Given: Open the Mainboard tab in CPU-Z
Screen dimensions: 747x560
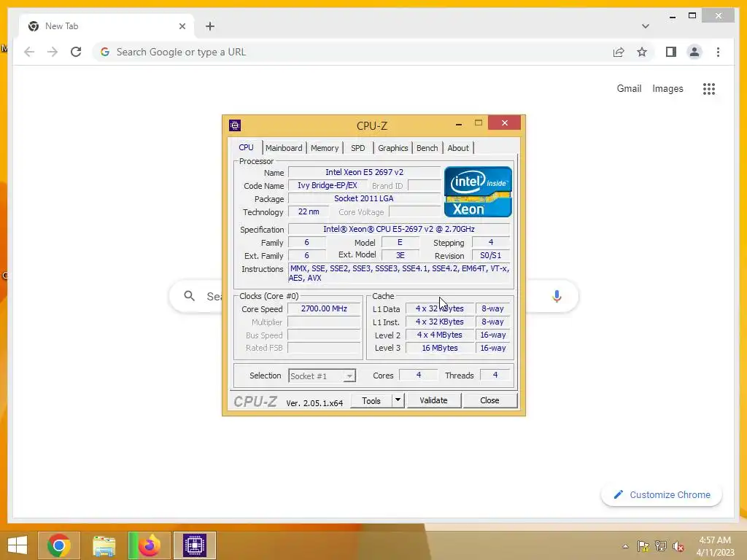Looking at the screenshot, I should [284, 148].
